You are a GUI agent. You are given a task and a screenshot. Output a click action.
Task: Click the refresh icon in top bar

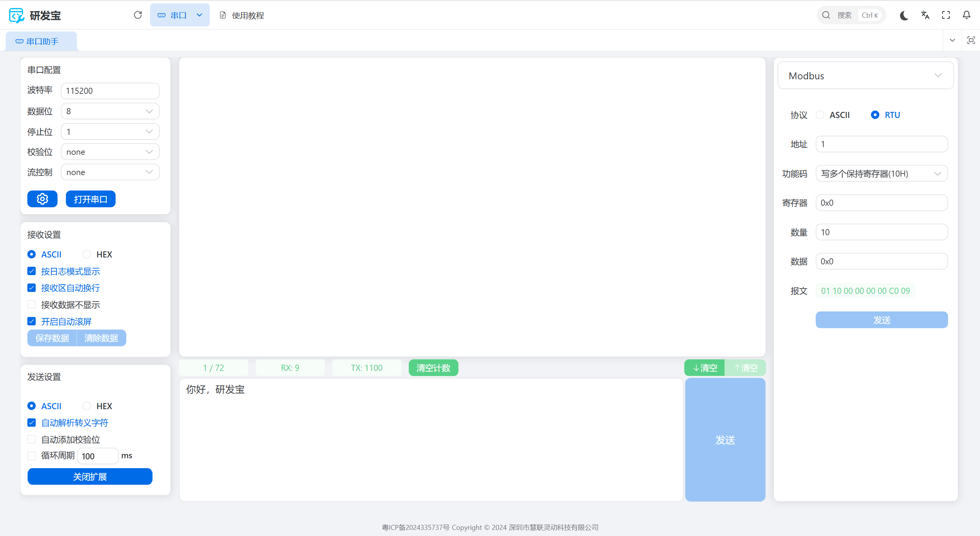click(138, 15)
